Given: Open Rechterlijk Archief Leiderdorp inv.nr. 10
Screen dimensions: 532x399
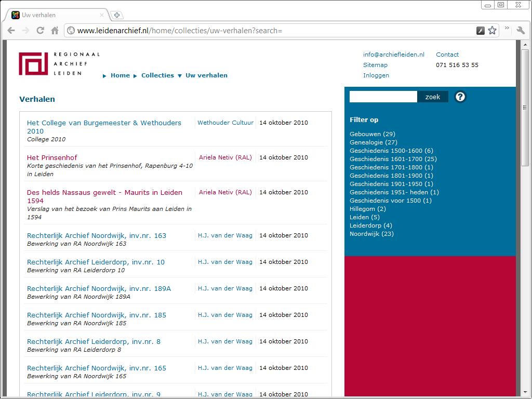Looking at the screenshot, I should [96, 262].
